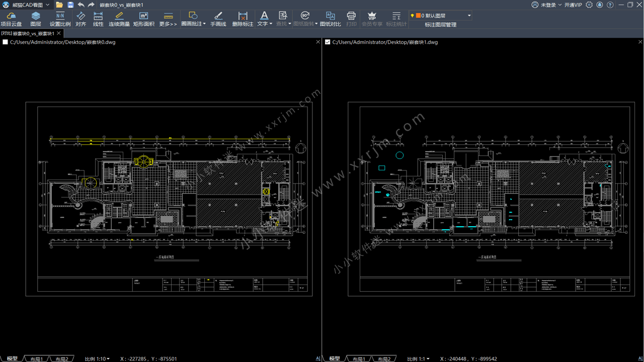Click the 删除标注 delete annotation icon

click(x=243, y=20)
